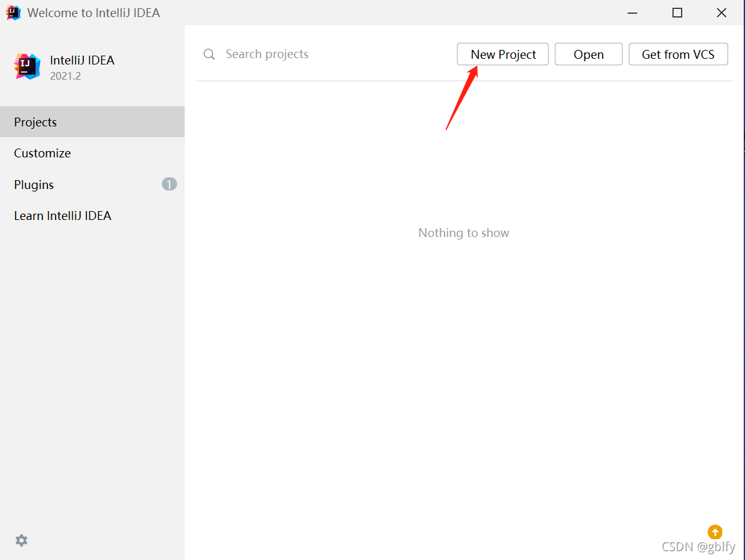The width and height of the screenshot is (745, 560).
Task: Click the New Project button
Action: (x=503, y=54)
